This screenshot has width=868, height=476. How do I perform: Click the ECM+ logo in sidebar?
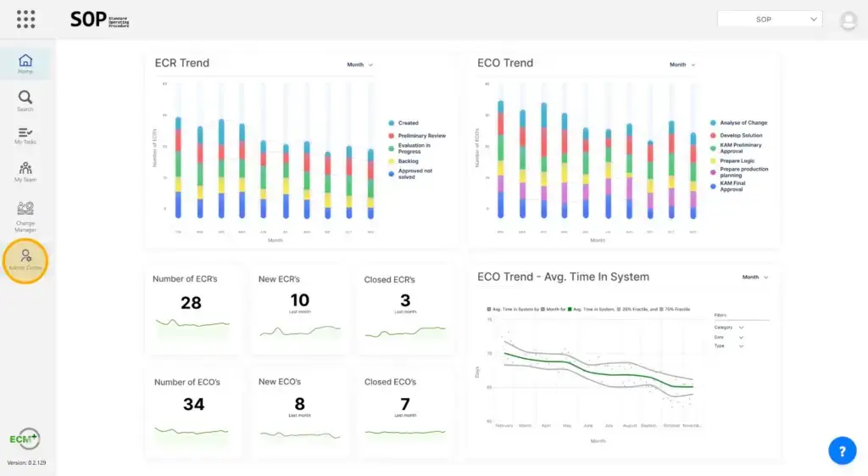point(24,439)
